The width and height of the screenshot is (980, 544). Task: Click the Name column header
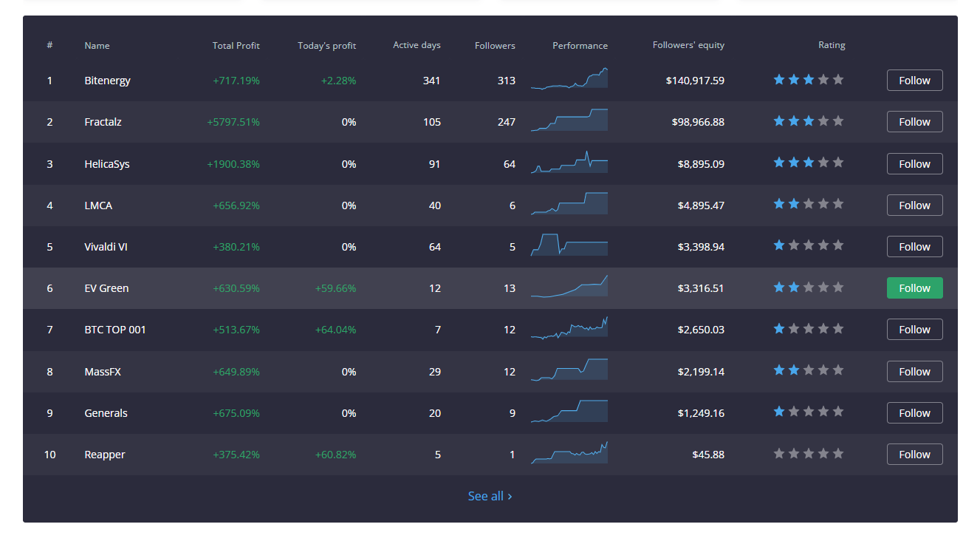(x=97, y=46)
